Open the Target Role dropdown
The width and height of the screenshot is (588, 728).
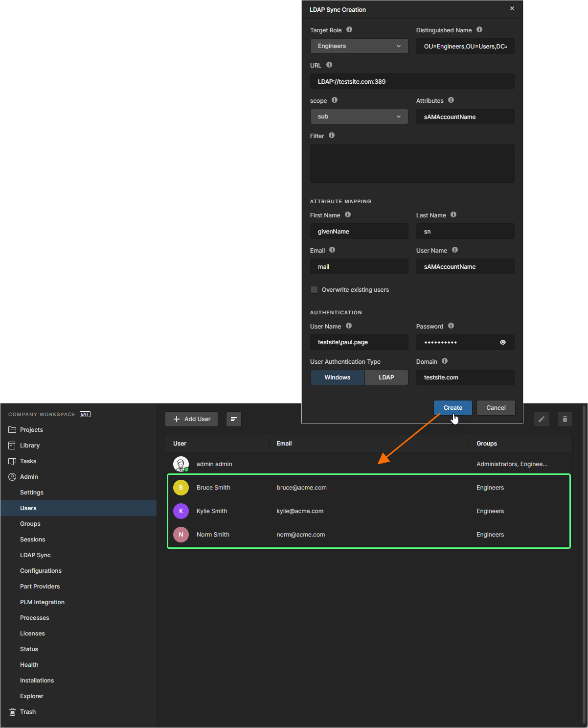point(359,46)
